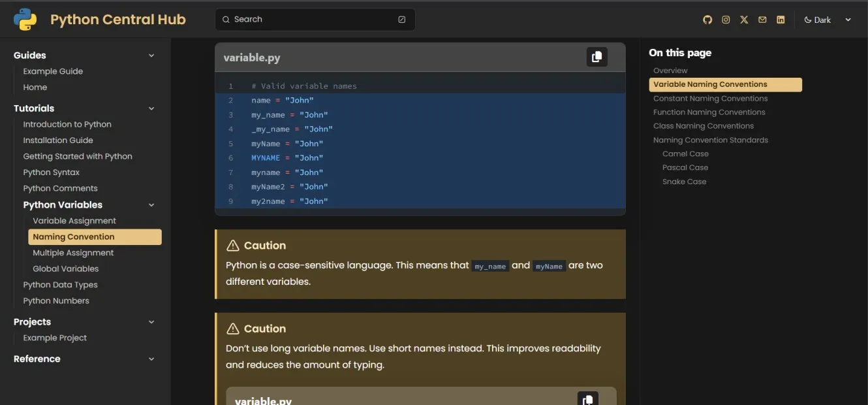This screenshot has height=405, width=868.
Task: Open Getting Started with Python
Action: coord(78,156)
